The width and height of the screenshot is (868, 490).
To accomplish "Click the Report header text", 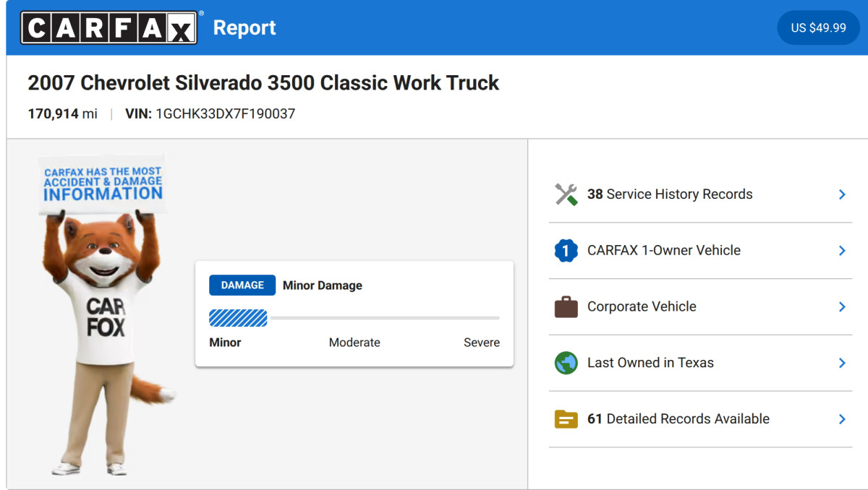I will coord(244,27).
